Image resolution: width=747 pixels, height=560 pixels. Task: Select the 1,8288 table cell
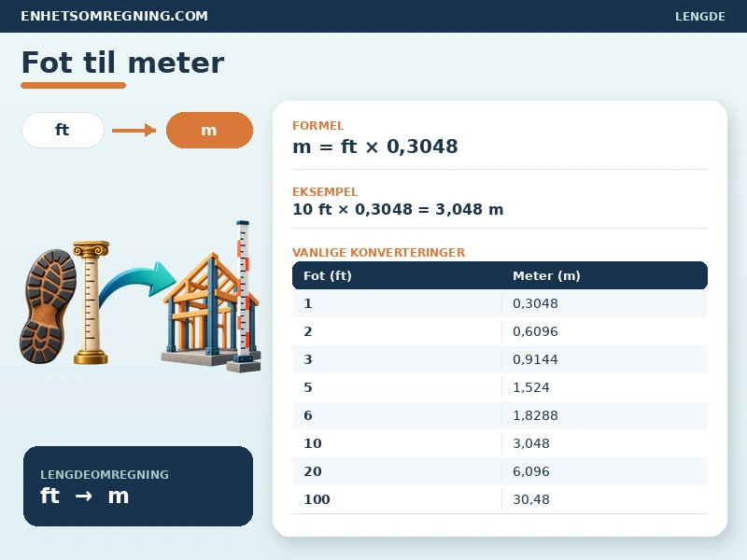click(x=535, y=415)
